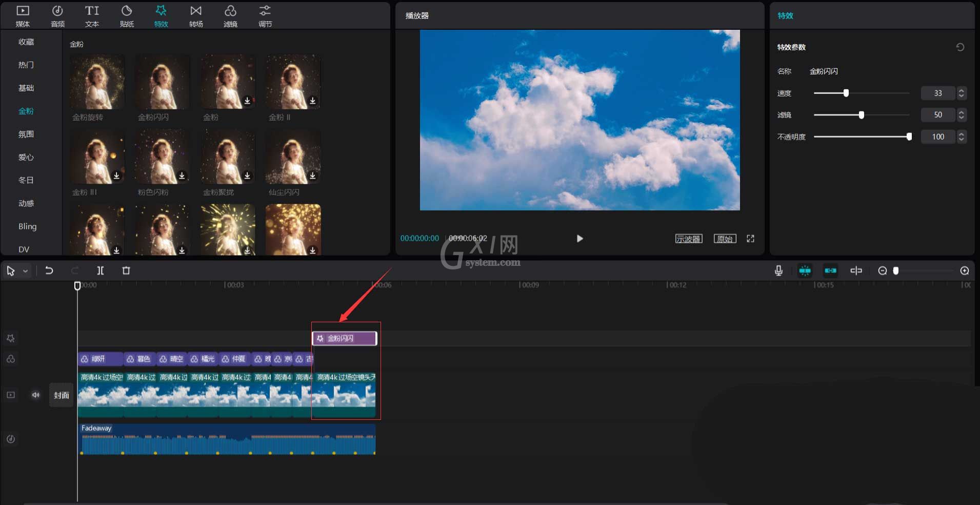Download the 金粉 effect
The image size is (980, 505).
(247, 101)
